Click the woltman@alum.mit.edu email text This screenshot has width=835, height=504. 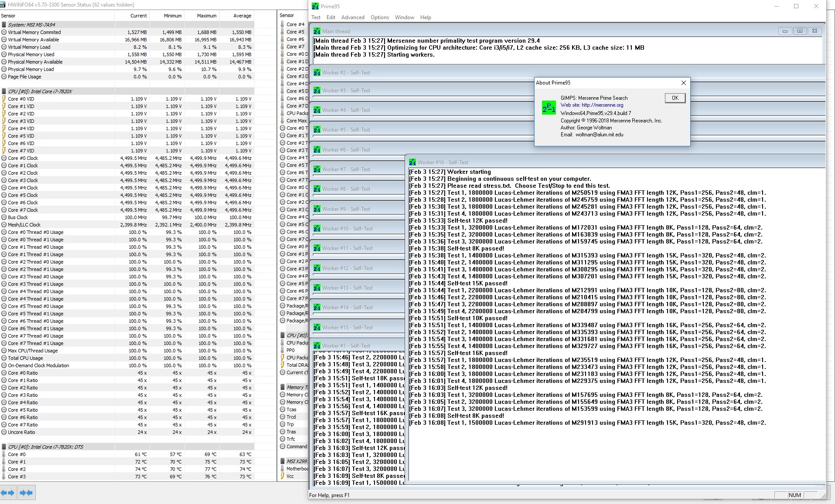[599, 135]
